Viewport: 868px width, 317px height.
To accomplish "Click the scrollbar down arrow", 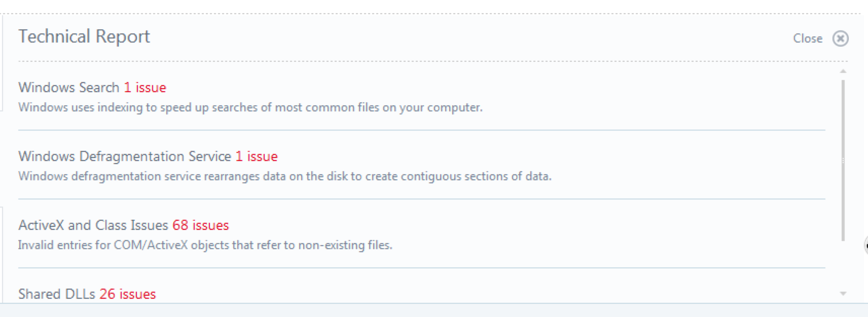I will tap(843, 294).
